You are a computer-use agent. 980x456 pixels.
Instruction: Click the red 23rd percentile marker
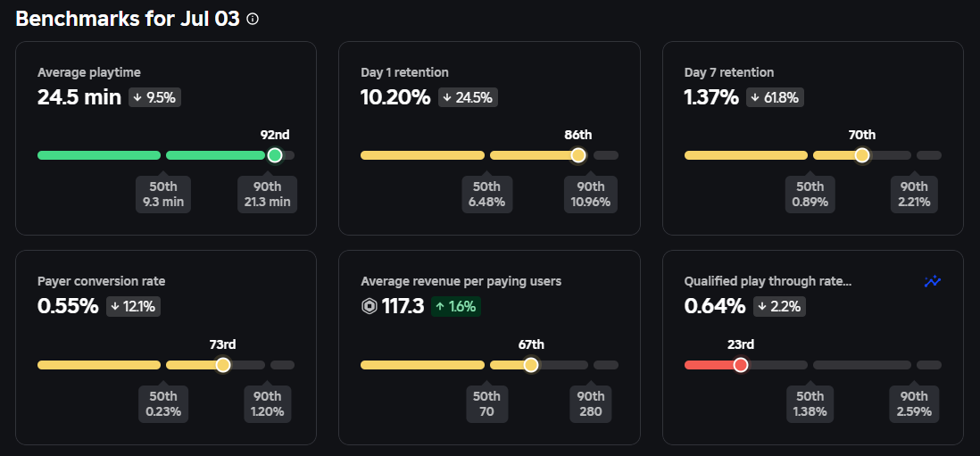click(740, 365)
